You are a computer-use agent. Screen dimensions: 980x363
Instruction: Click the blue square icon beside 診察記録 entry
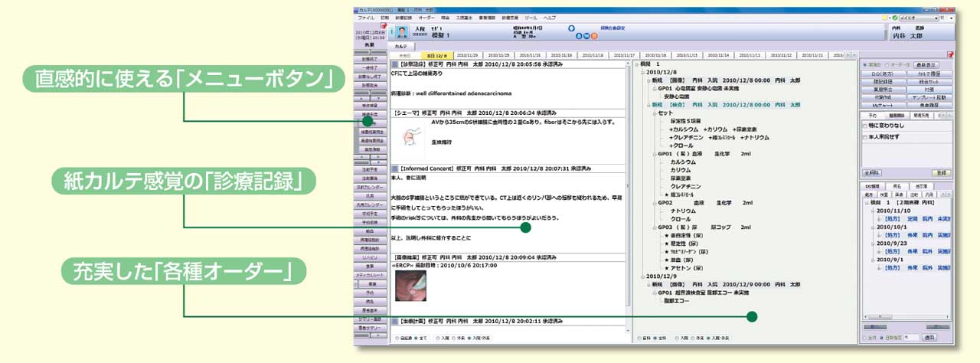coord(396,66)
